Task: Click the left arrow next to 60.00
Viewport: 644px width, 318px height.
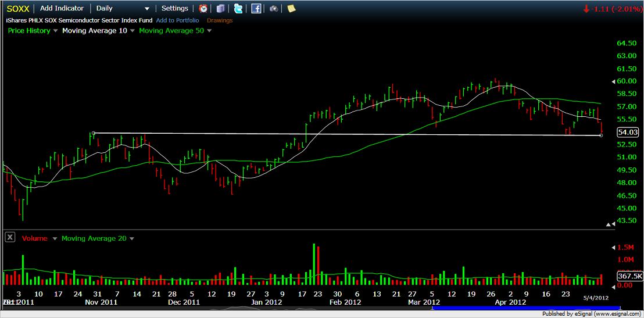Action: tap(613, 81)
